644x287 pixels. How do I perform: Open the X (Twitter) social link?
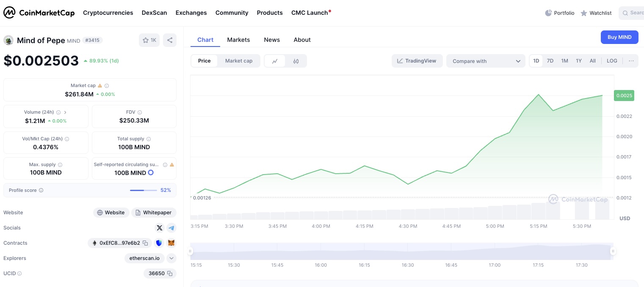pyautogui.click(x=160, y=228)
